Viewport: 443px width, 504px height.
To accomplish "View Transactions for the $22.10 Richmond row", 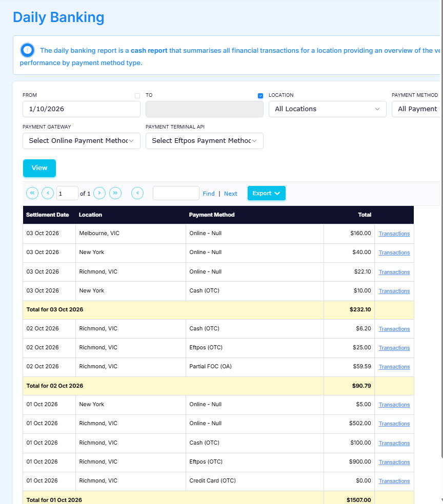I will (x=394, y=272).
